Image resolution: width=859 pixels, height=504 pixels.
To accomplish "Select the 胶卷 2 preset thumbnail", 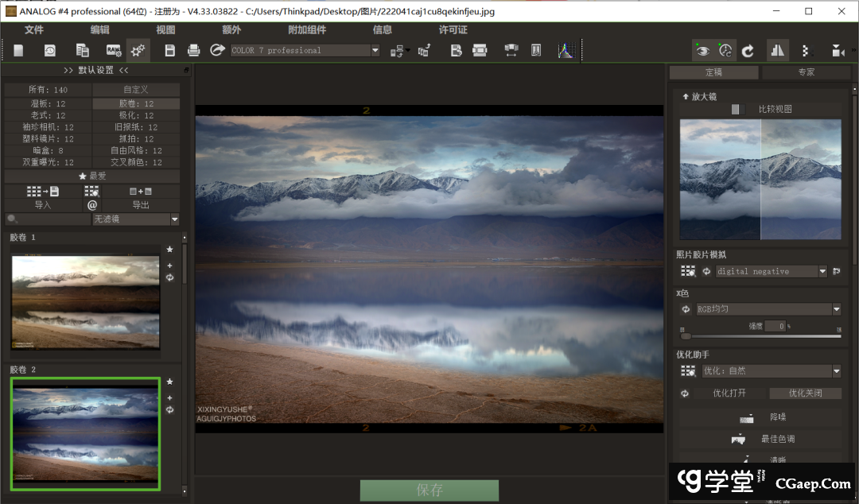I will 85,433.
